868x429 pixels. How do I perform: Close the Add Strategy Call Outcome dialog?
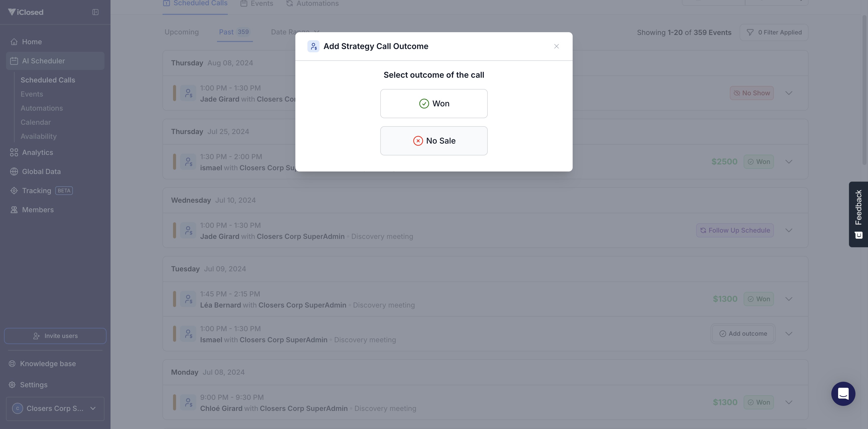pos(556,47)
